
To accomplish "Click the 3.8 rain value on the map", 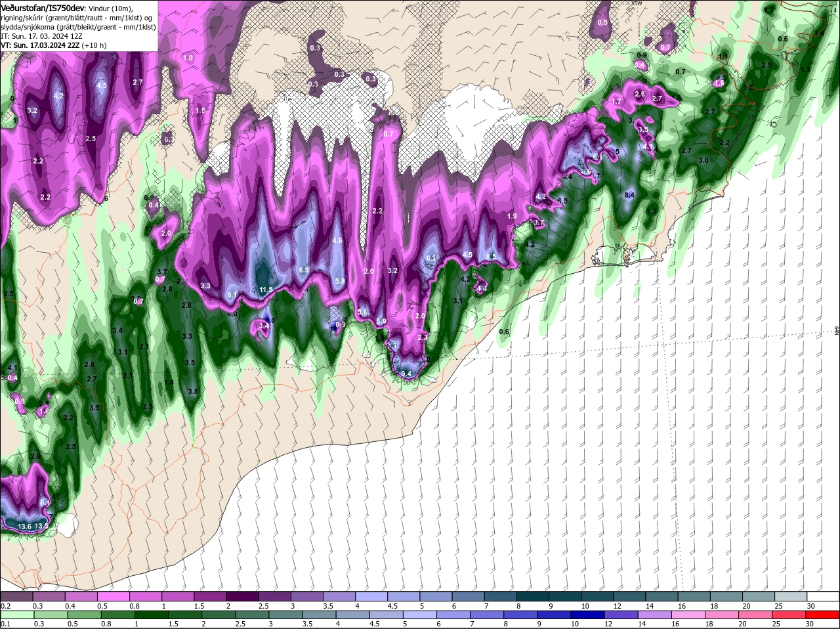I will point(193,391).
